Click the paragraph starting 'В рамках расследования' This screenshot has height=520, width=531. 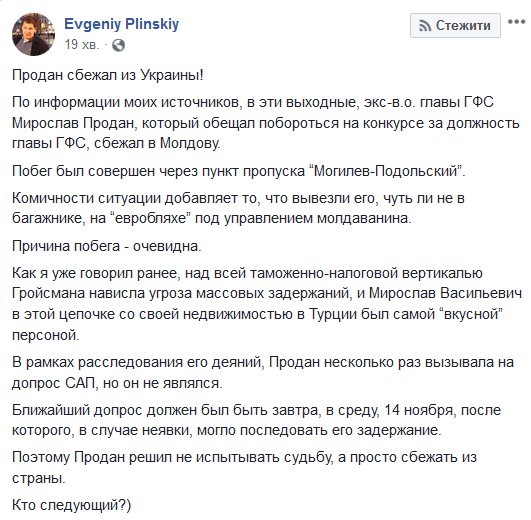tap(263, 372)
